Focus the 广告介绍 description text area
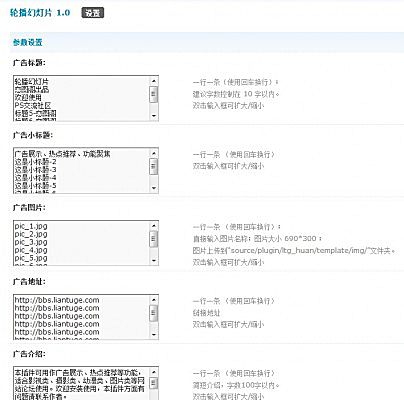 point(81,383)
